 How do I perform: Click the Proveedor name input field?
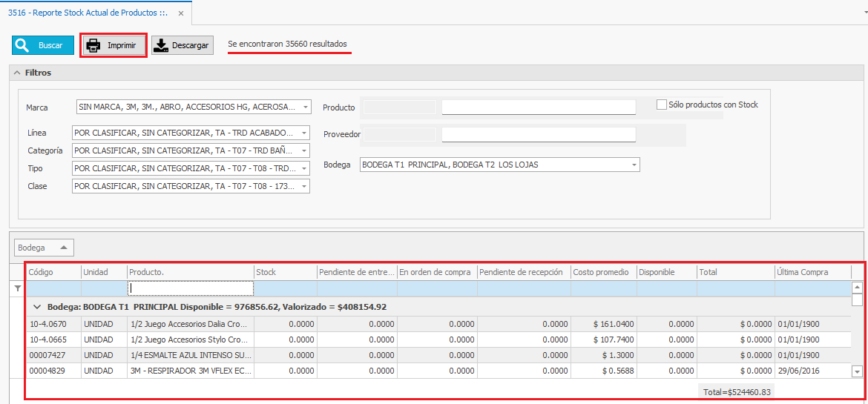tap(539, 134)
